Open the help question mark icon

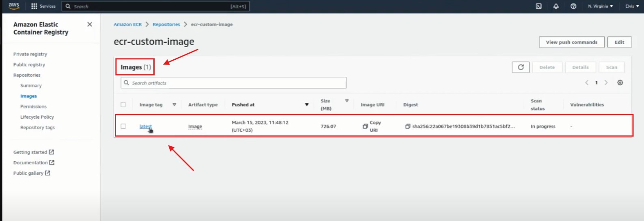click(573, 6)
